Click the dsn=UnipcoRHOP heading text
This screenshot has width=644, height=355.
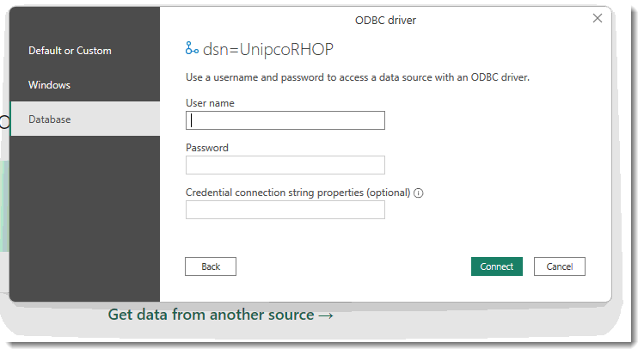pyautogui.click(x=267, y=49)
